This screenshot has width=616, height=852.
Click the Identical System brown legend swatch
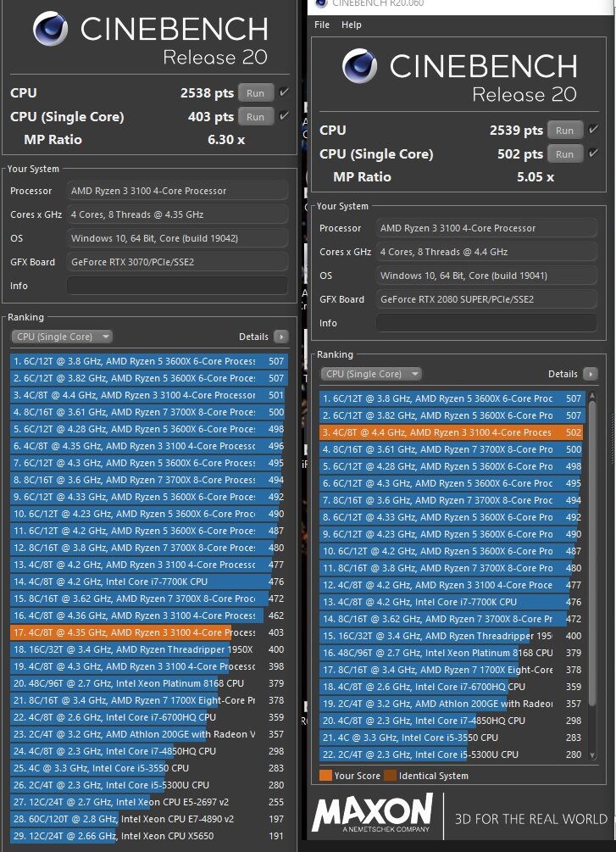tap(390, 776)
